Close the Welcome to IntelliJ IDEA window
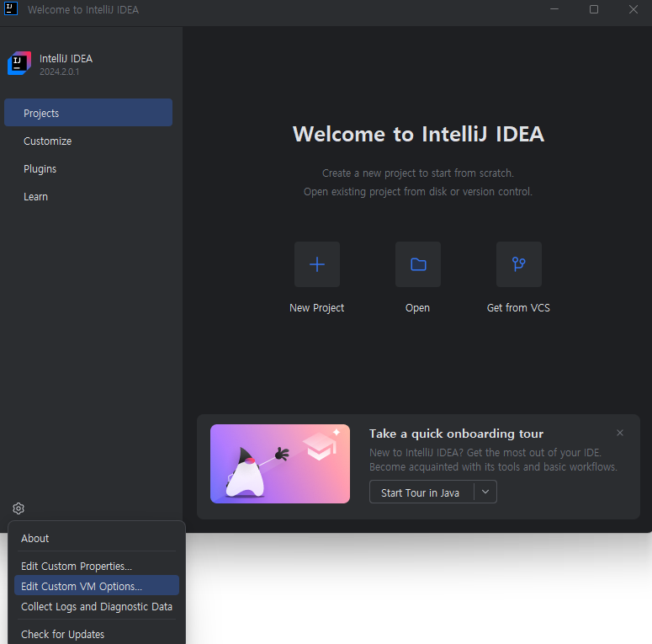The width and height of the screenshot is (652, 644). click(633, 9)
